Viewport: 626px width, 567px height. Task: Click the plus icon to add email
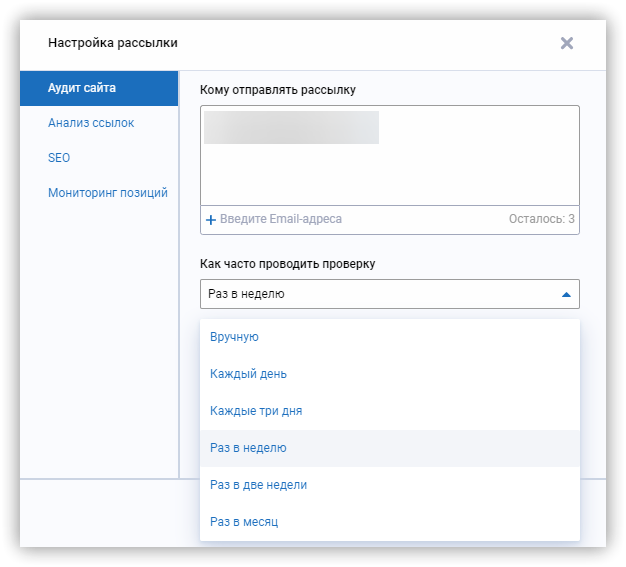click(x=211, y=219)
